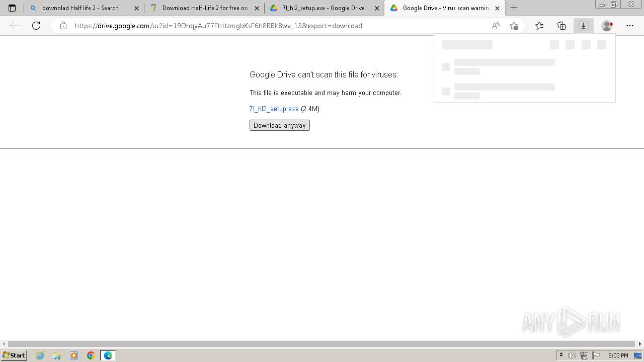644x362 pixels.
Task: Close the Download Half-Life 2 for free tab
Action: (257, 8)
